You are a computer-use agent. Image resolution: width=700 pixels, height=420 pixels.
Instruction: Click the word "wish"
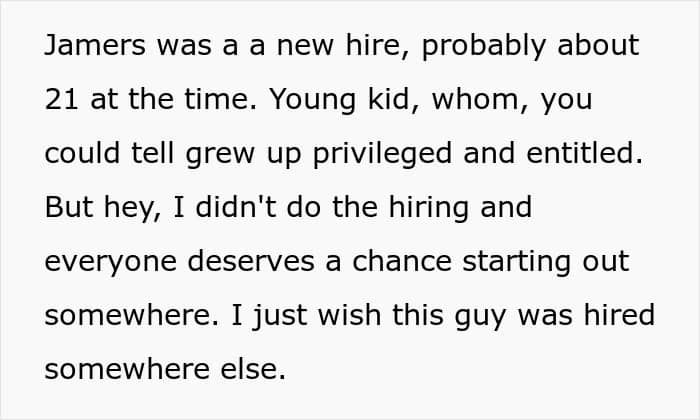click(350, 315)
